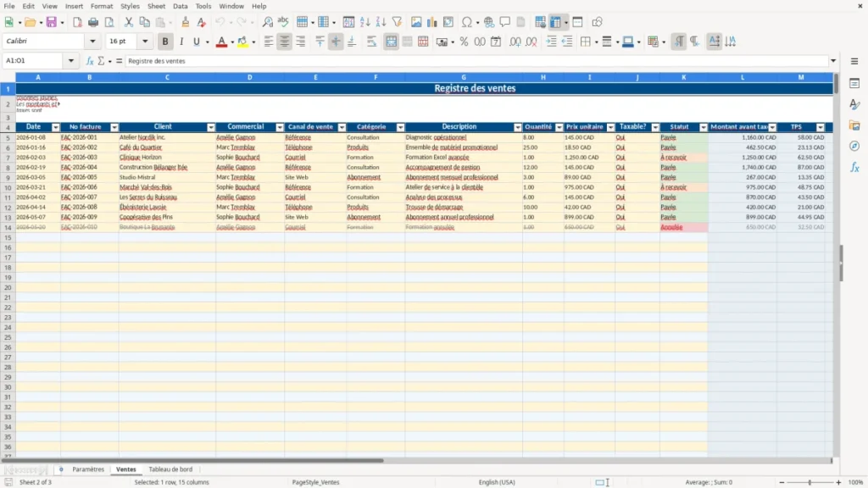Image resolution: width=868 pixels, height=488 pixels.
Task: Select the row 14 header
Action: click(x=8, y=227)
